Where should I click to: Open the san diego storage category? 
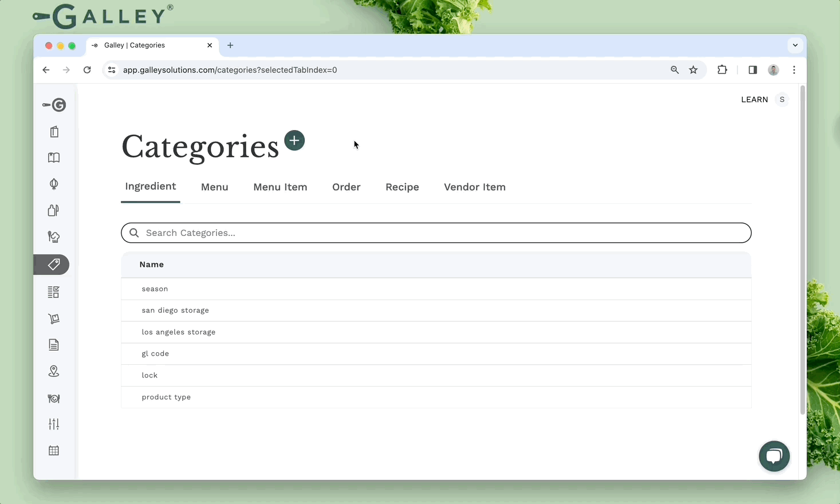(x=175, y=310)
